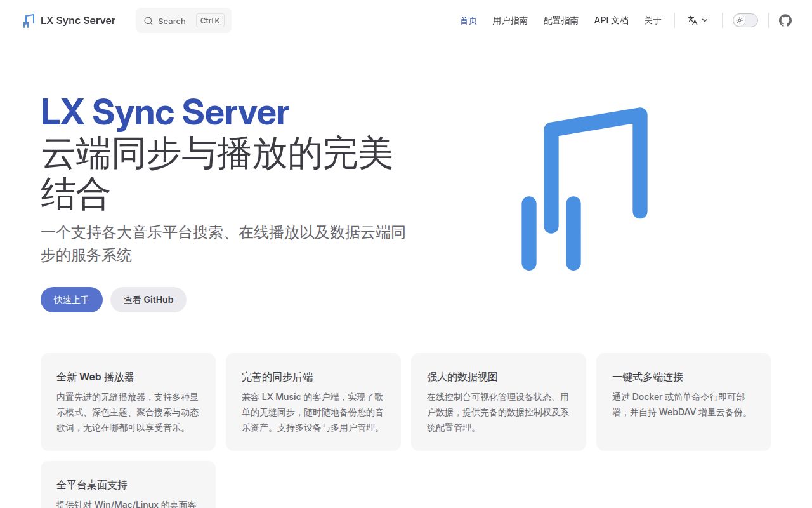Click the big blue LX Sync Server heading
812x508 pixels.
(x=165, y=112)
